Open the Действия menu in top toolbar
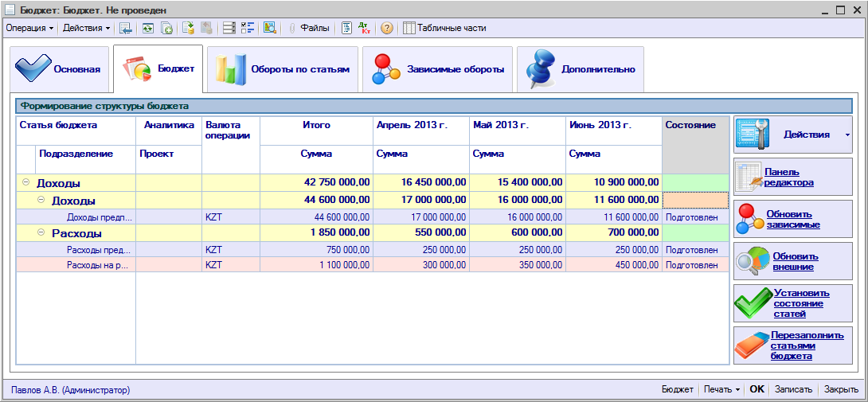 tap(86, 28)
